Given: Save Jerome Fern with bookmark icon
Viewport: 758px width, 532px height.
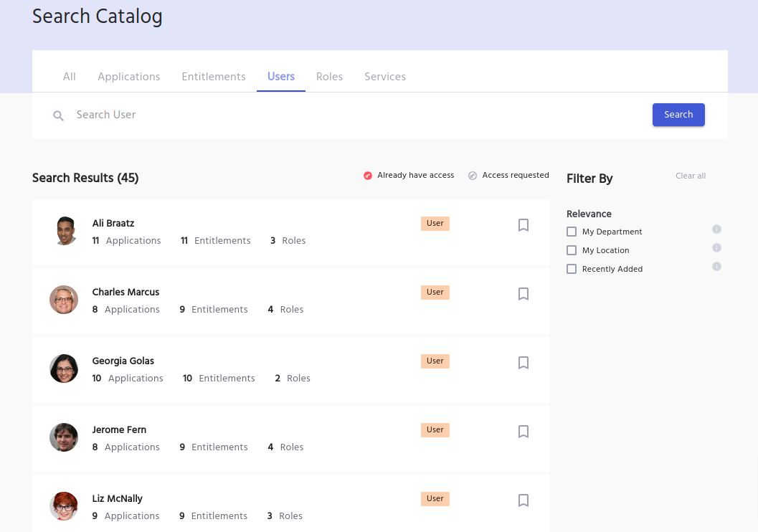Looking at the screenshot, I should click(524, 432).
